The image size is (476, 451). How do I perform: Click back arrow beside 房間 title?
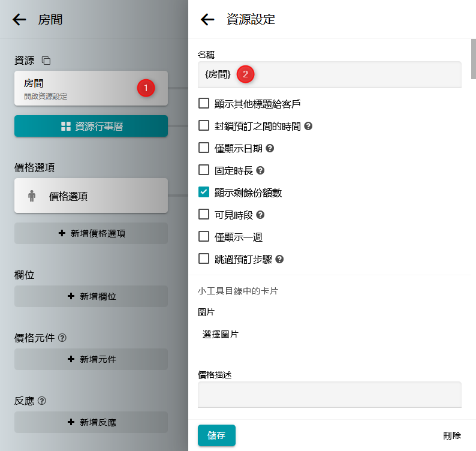[19, 19]
